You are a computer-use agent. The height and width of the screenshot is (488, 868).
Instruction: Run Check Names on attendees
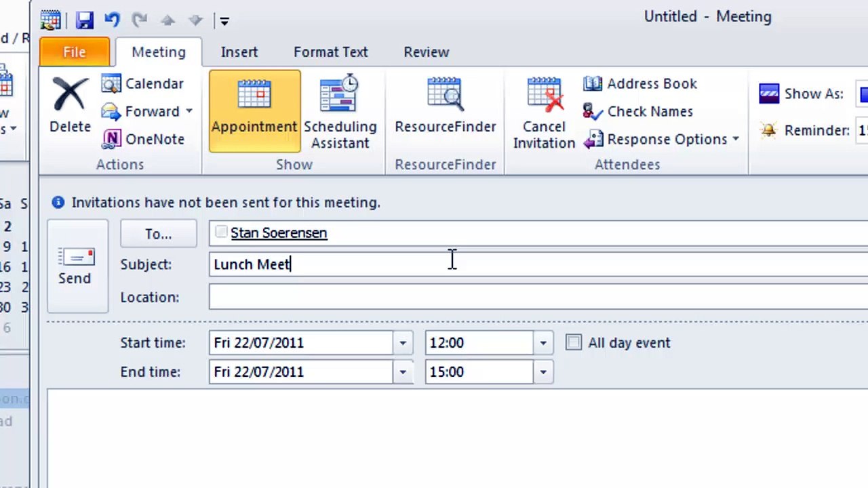[x=638, y=112]
